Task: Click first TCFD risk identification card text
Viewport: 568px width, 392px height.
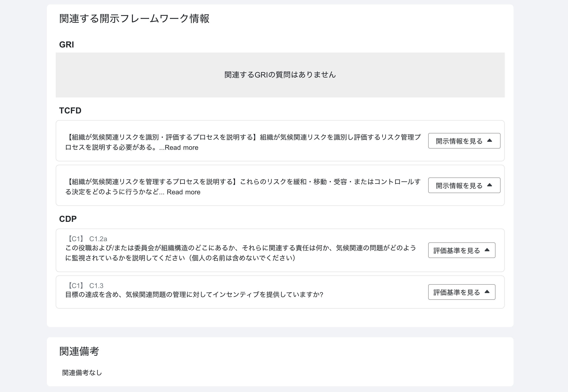Action: click(243, 138)
